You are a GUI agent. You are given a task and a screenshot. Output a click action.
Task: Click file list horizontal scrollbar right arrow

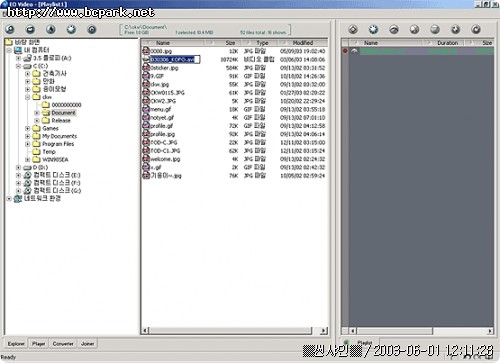coord(323,331)
